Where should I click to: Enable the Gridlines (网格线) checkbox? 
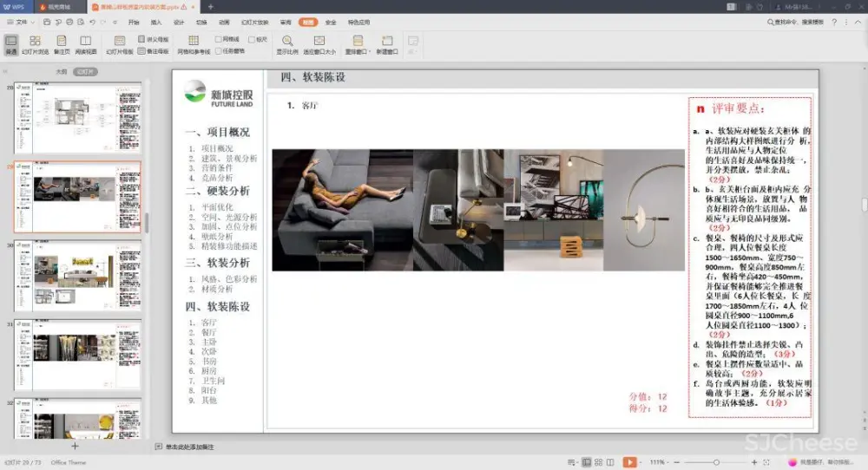pyautogui.click(x=219, y=39)
